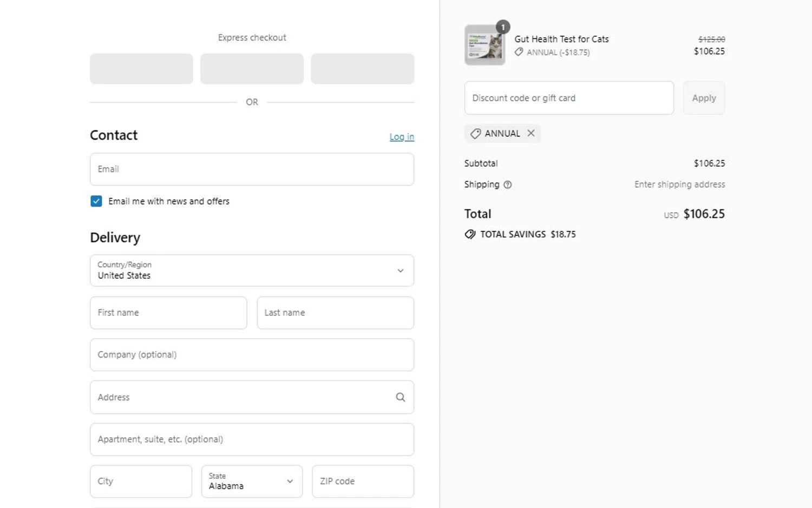Viewport: 812px width, 508px height.
Task: Click the Gut Health Test product thumbnail
Action: 484,45
